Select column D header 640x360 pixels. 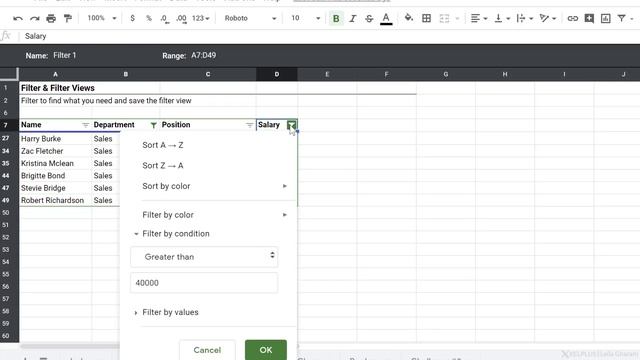[x=277, y=74]
